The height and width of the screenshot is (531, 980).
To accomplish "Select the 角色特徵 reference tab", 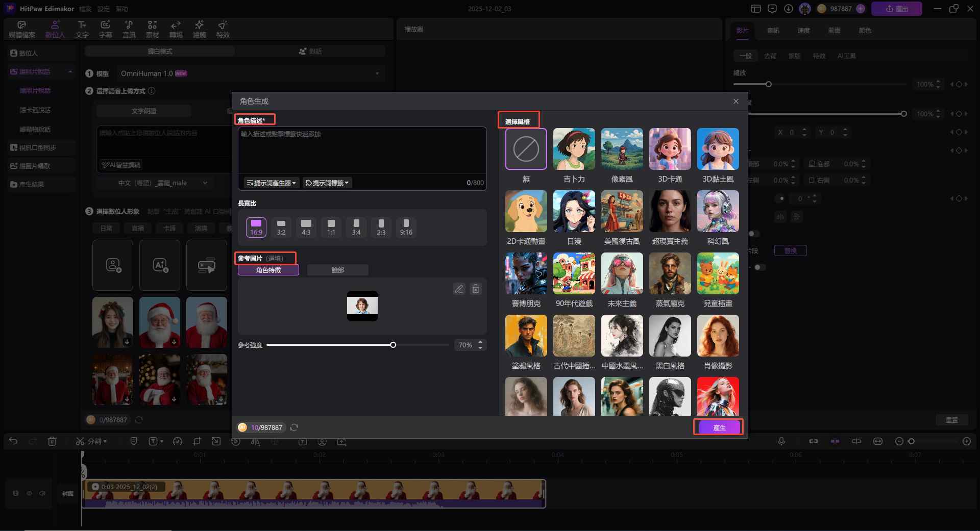I will tap(268, 270).
